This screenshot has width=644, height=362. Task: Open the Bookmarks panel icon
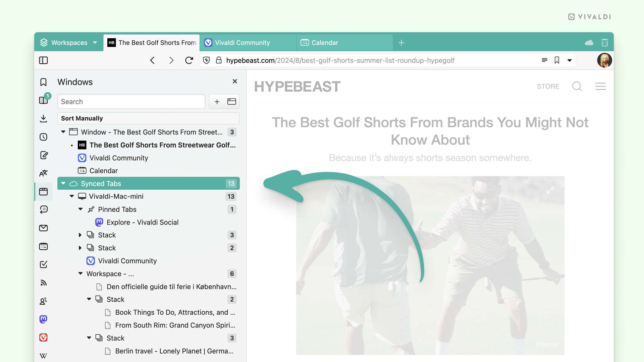43,82
